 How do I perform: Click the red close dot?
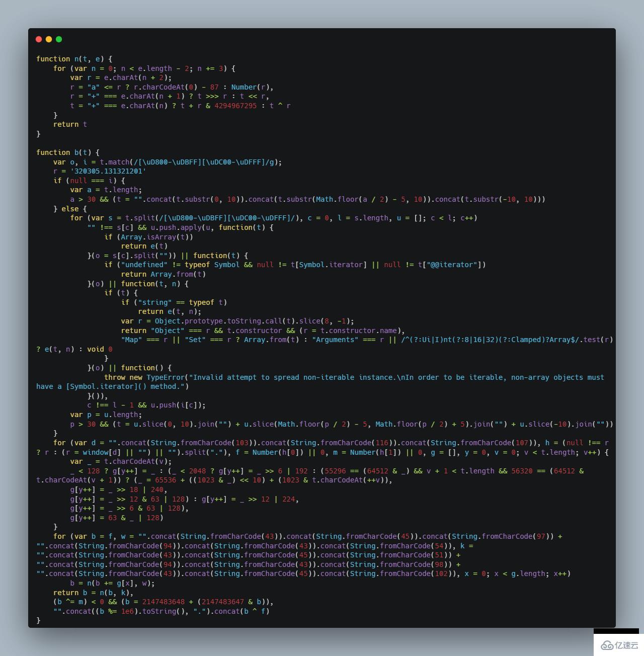pos(39,39)
